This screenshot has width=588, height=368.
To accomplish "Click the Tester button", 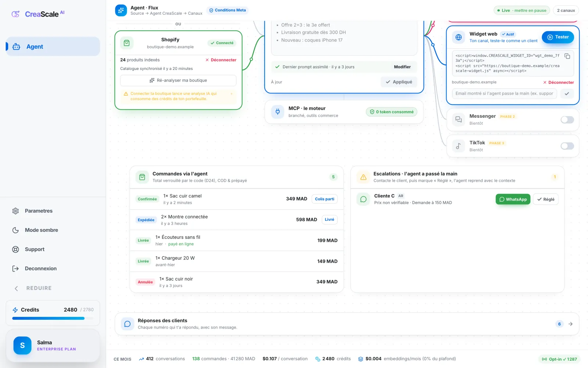I will click(x=558, y=37).
